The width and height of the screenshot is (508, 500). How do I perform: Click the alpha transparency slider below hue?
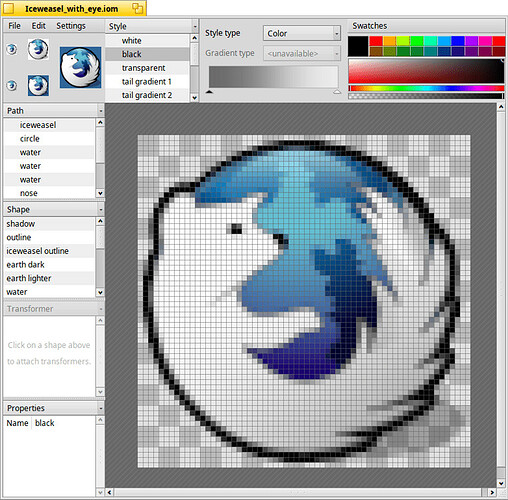pyautogui.click(x=426, y=96)
